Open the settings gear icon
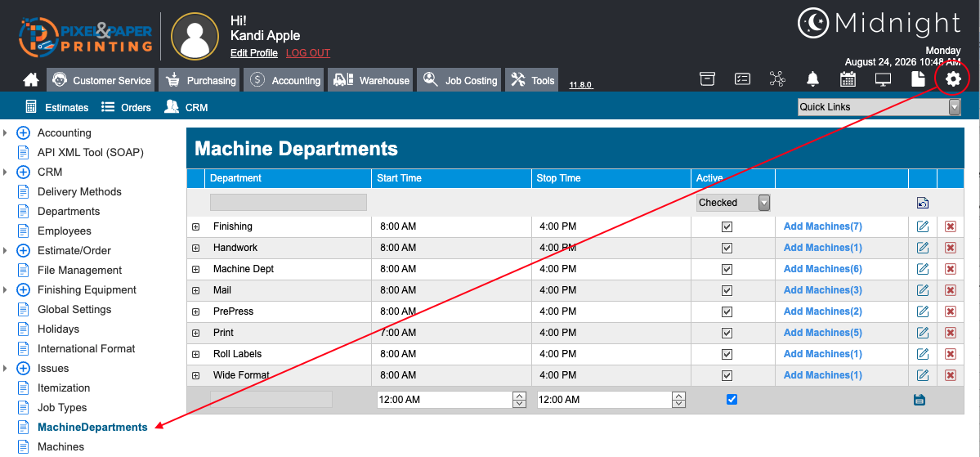Viewport: 980px width, 457px height. click(x=952, y=78)
